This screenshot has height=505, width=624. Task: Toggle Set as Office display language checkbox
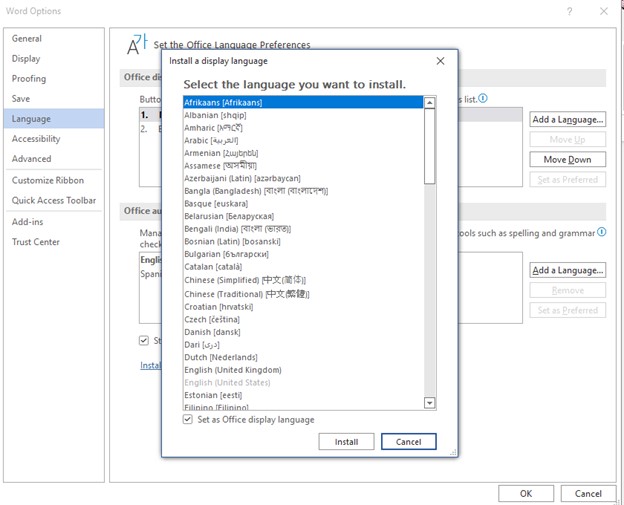pos(189,420)
